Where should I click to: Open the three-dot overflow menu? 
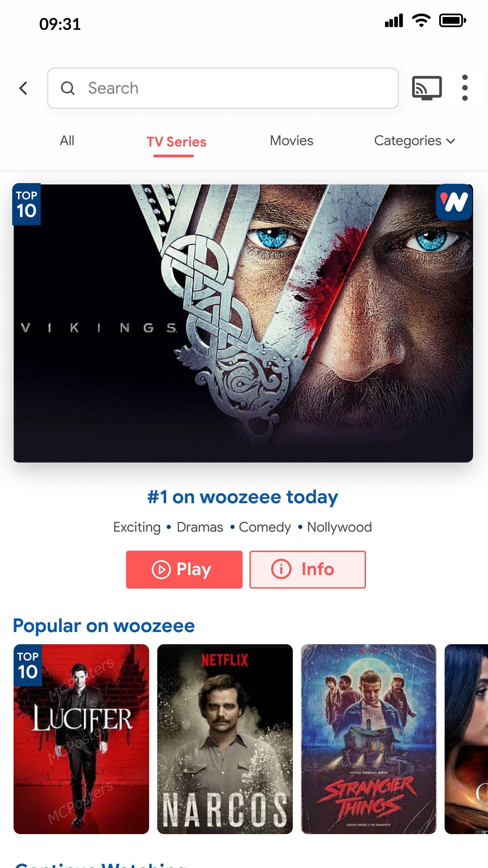(465, 88)
